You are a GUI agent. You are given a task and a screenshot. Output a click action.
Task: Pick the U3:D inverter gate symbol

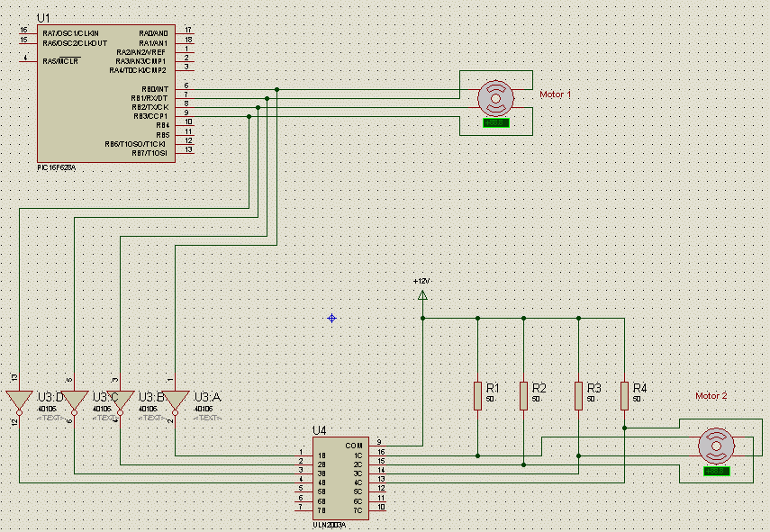(x=18, y=401)
